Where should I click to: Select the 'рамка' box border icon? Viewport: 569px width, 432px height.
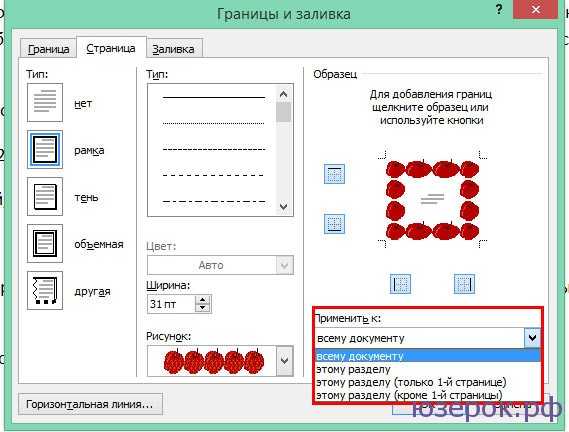coord(45,150)
